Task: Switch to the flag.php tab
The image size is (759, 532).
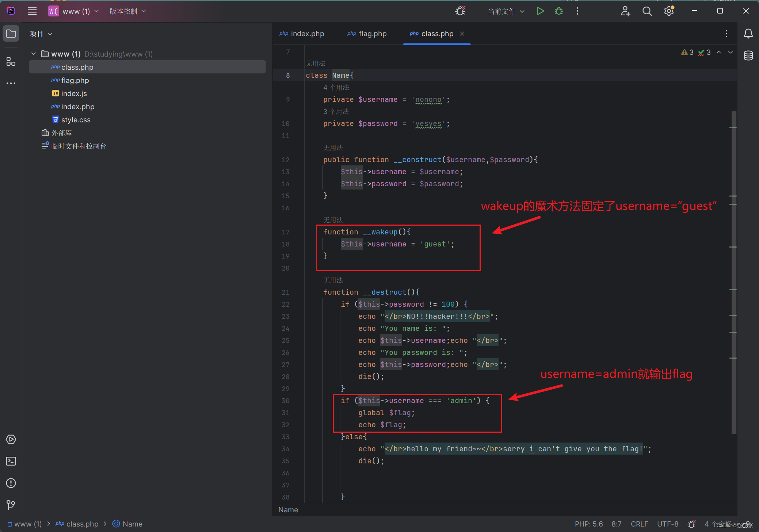Action: point(367,34)
